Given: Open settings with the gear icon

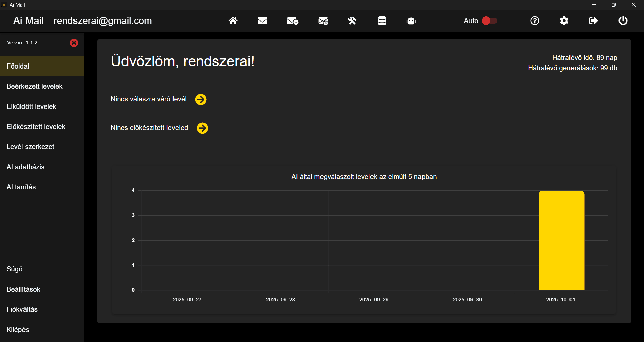Looking at the screenshot, I should pos(564,21).
